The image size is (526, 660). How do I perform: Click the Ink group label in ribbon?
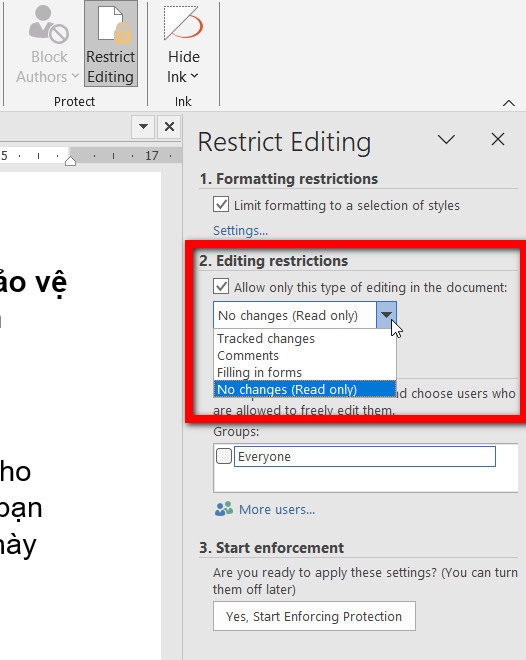tap(183, 101)
